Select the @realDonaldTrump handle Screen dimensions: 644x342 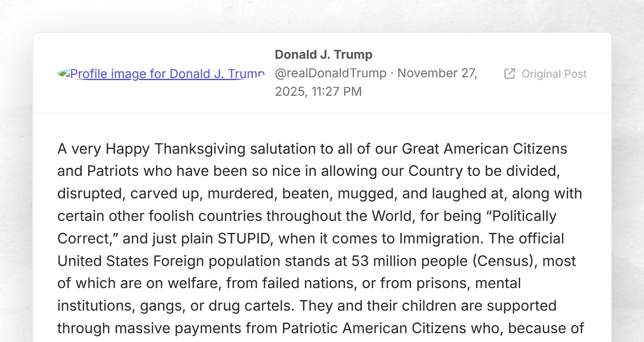(x=330, y=73)
